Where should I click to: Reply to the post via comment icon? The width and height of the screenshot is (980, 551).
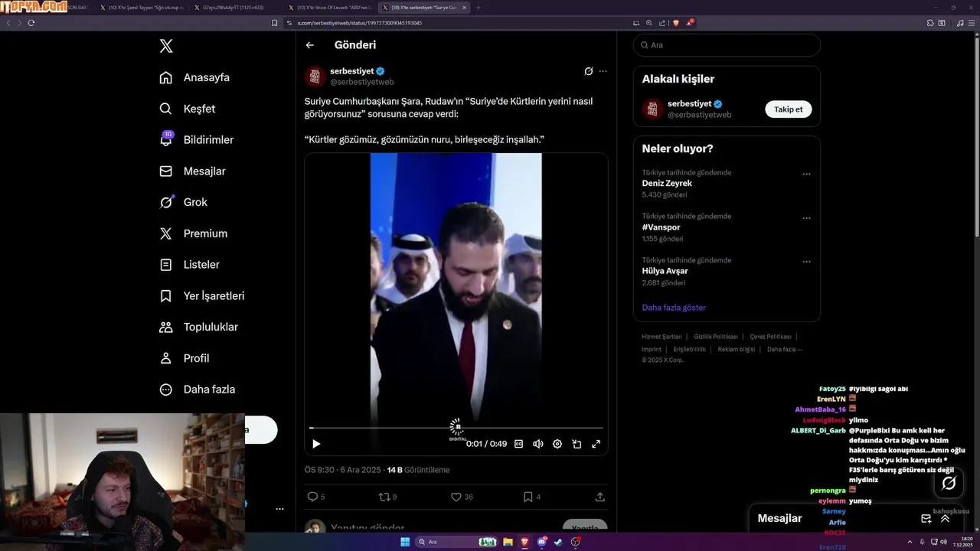coord(312,497)
